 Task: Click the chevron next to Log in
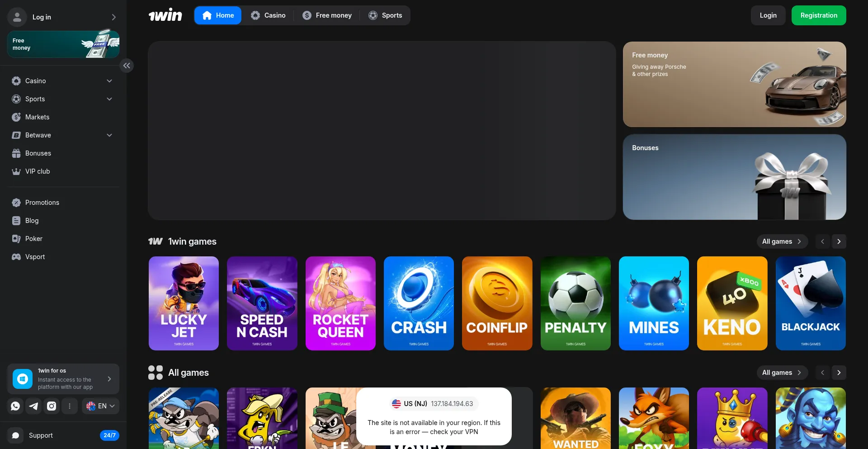(114, 17)
